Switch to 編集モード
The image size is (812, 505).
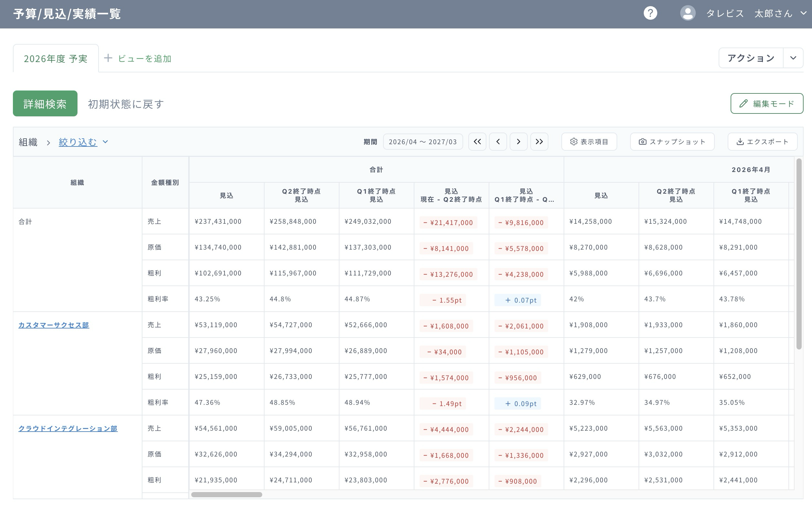[767, 103]
